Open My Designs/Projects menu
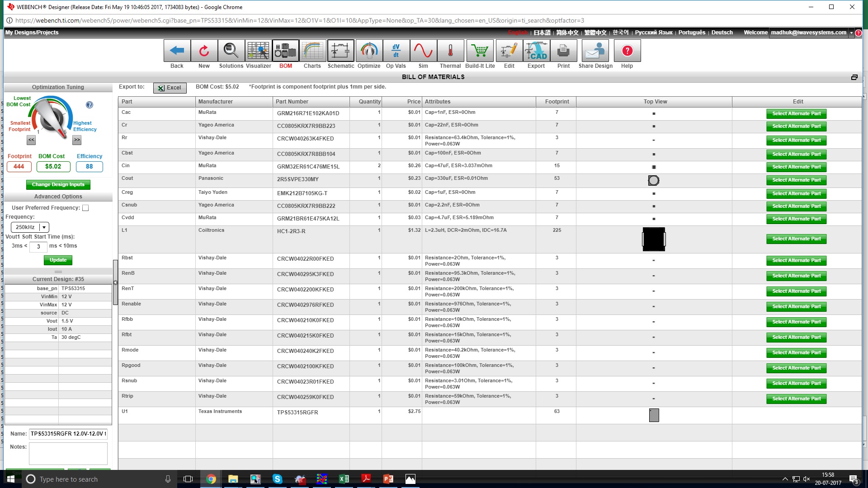868x488 pixels. [32, 33]
